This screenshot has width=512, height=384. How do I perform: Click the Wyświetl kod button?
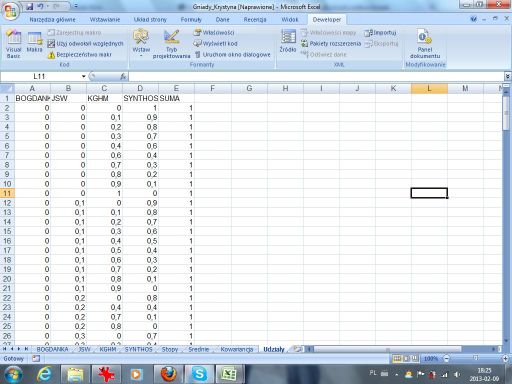coord(215,43)
